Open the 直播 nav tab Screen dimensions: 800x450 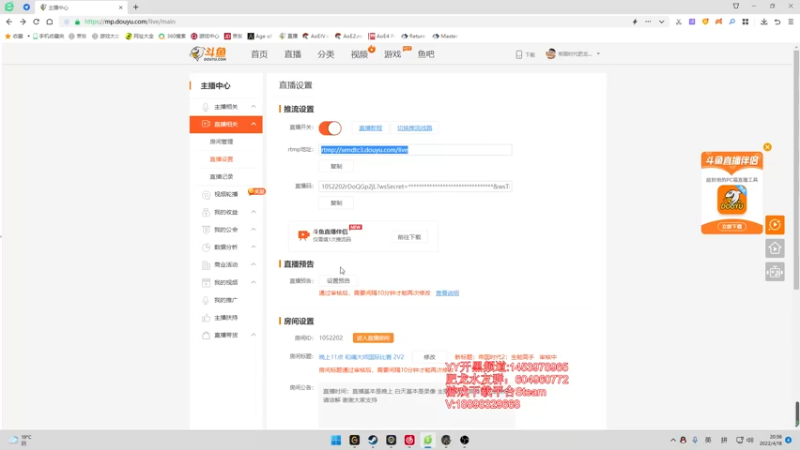[292, 54]
